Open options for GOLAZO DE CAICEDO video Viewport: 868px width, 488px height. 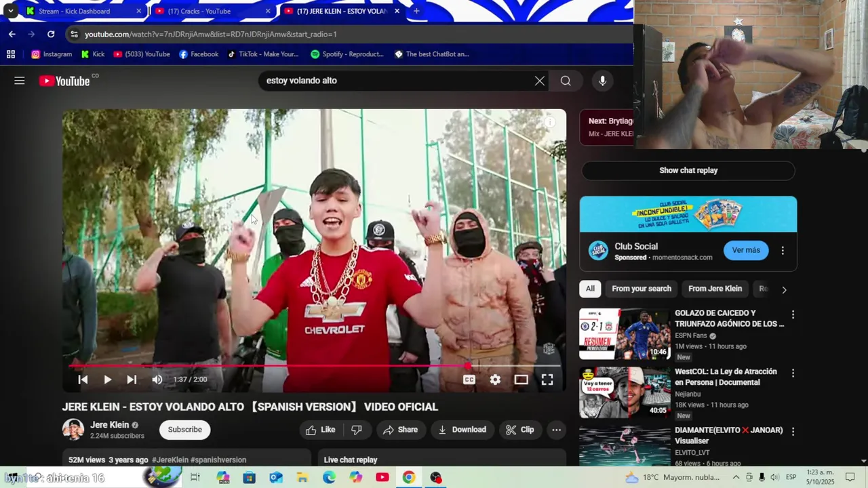tap(793, 314)
